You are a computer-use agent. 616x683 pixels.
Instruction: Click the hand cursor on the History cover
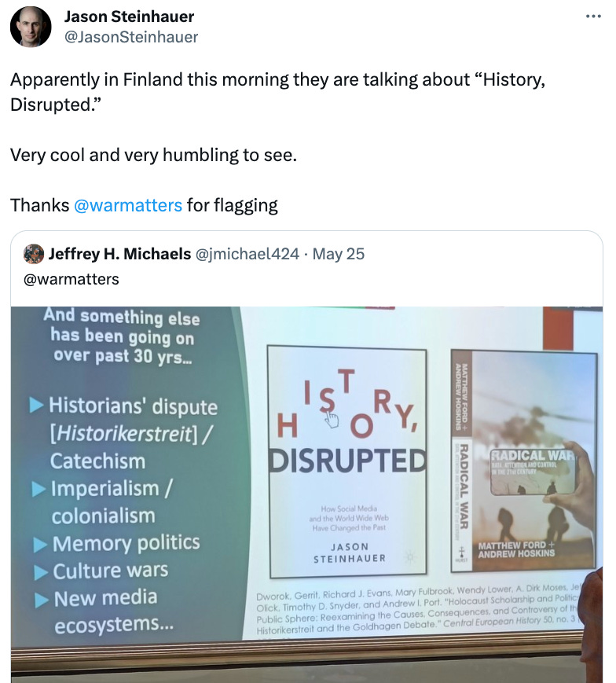pos(332,420)
